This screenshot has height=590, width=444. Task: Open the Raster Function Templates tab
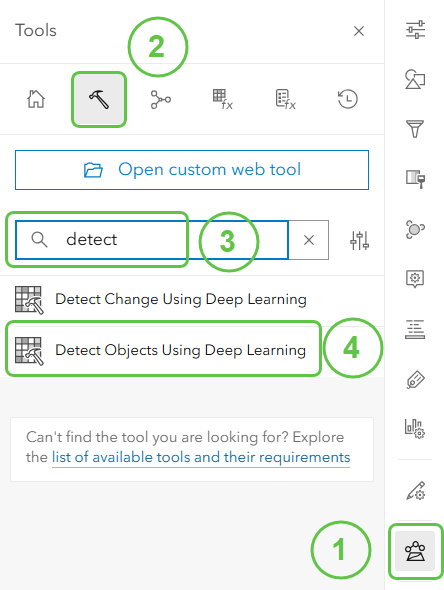[286, 100]
